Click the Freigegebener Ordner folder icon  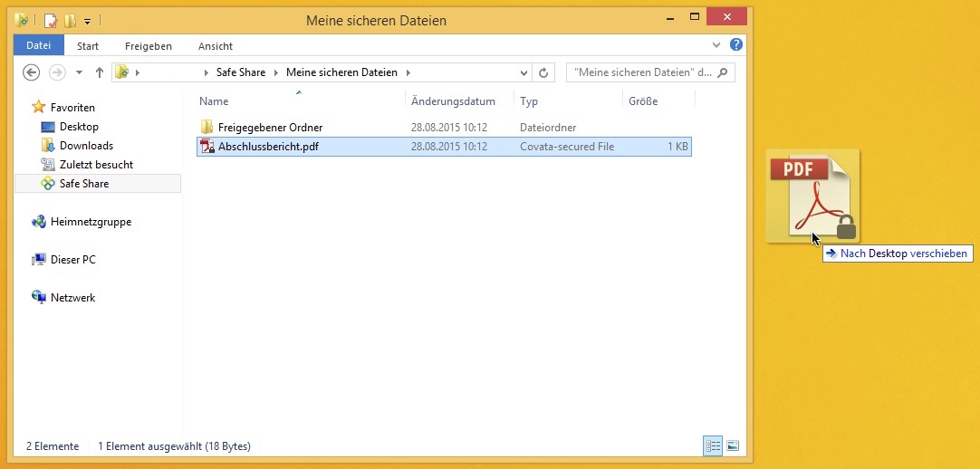(x=207, y=128)
